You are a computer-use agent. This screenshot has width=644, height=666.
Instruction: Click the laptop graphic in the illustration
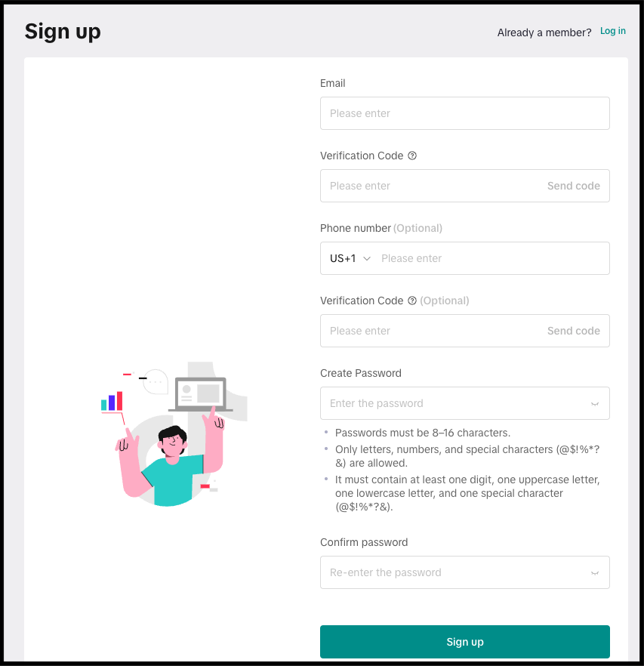[201, 394]
